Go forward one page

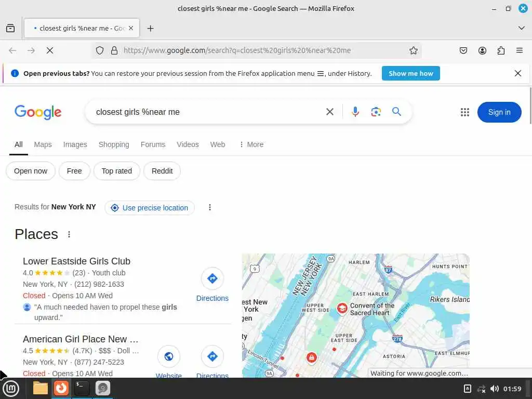pos(31,50)
